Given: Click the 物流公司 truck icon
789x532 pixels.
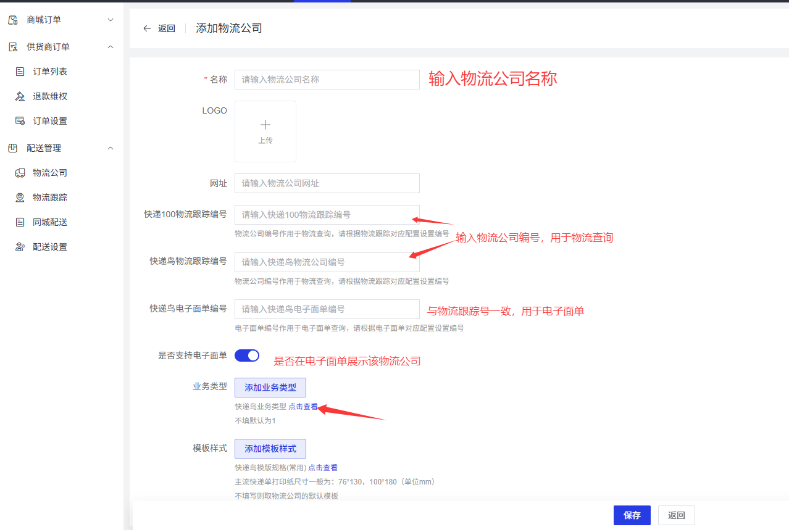Looking at the screenshot, I should click(20, 173).
